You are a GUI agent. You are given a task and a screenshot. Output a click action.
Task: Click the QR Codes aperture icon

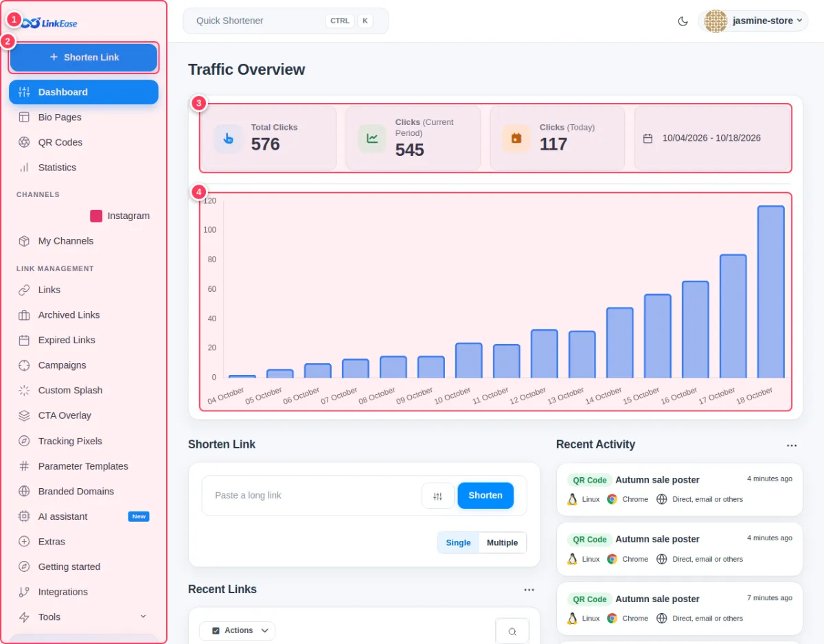click(x=24, y=142)
